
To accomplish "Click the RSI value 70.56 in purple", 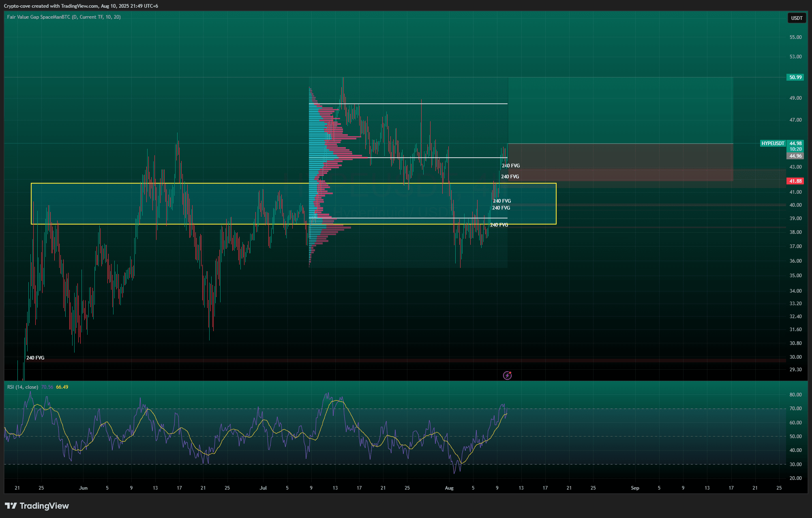I will 47,387.
